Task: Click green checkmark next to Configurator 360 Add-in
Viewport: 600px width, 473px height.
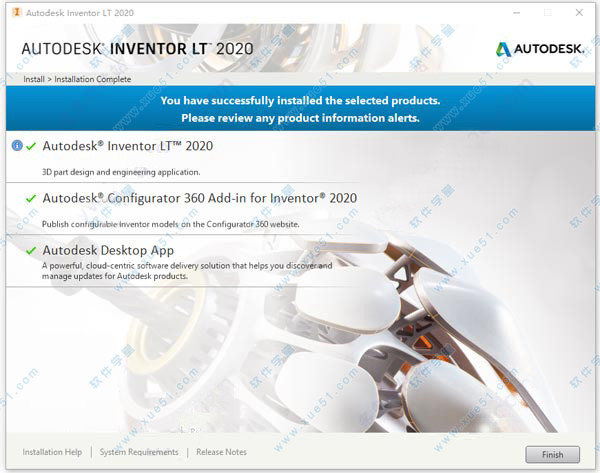Action: [31, 198]
